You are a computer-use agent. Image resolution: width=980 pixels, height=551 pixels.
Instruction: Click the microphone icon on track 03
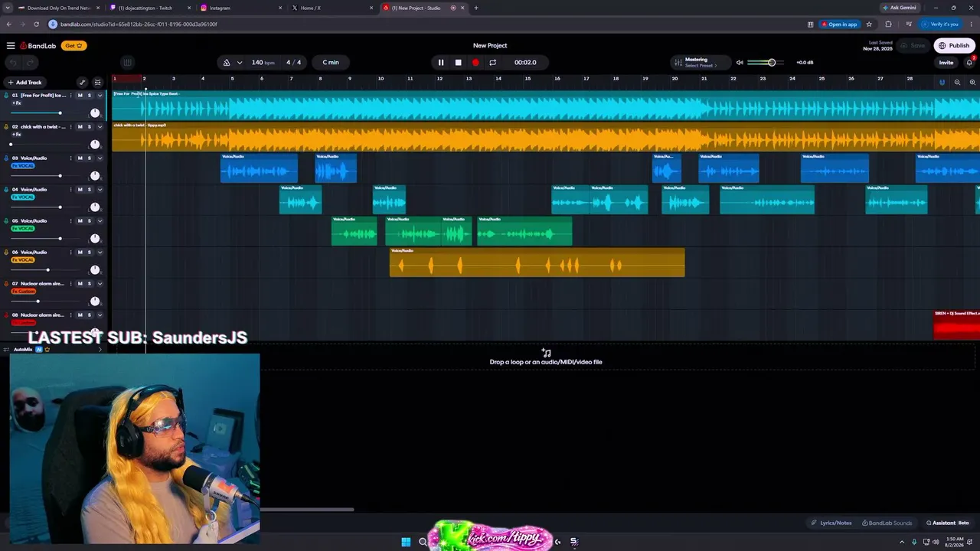(x=6, y=158)
